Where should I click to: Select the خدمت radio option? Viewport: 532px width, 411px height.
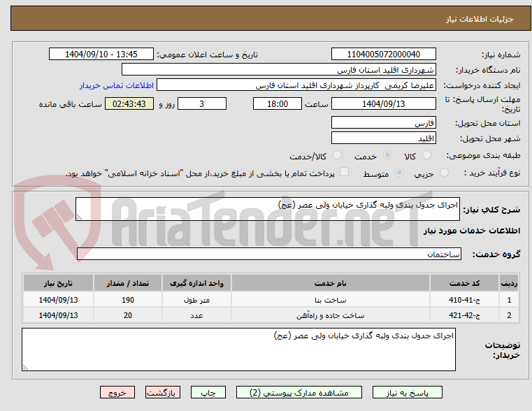(x=387, y=155)
